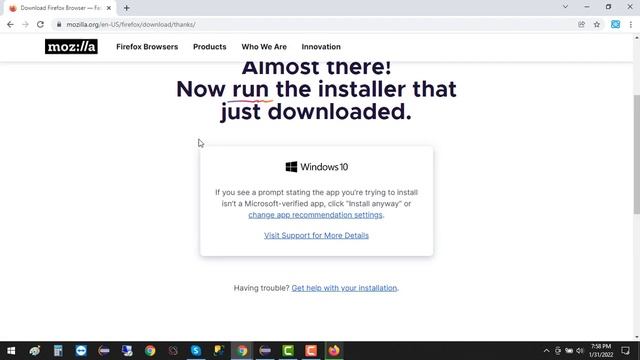Expand the tab search chevron

point(565,7)
